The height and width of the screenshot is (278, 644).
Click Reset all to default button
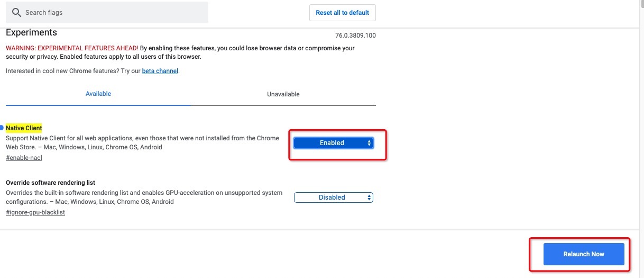(343, 13)
